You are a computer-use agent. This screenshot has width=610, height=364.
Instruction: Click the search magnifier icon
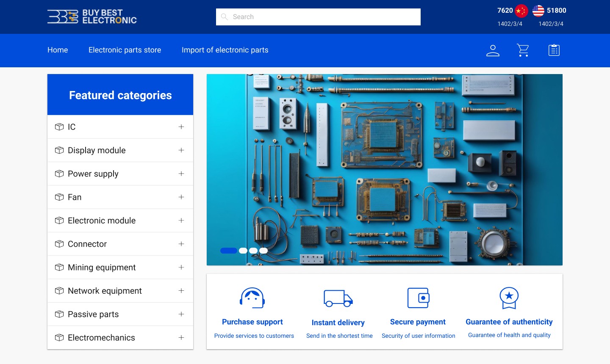coord(225,17)
